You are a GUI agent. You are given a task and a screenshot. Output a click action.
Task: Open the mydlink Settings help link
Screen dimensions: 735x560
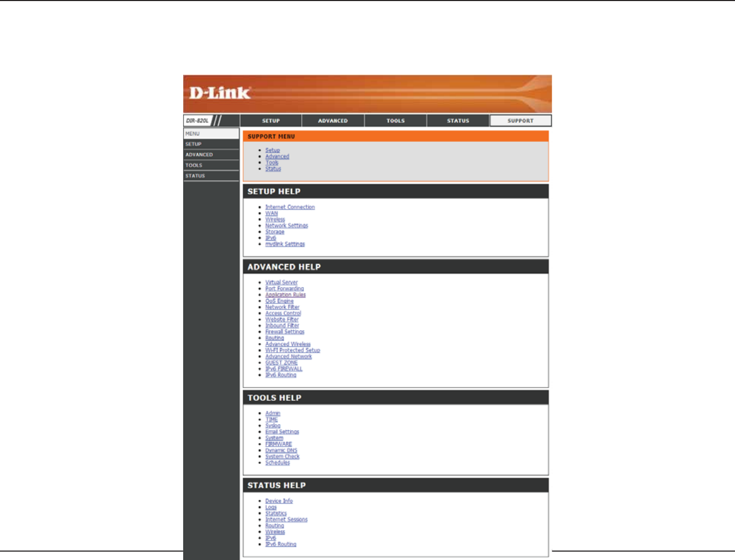click(285, 244)
